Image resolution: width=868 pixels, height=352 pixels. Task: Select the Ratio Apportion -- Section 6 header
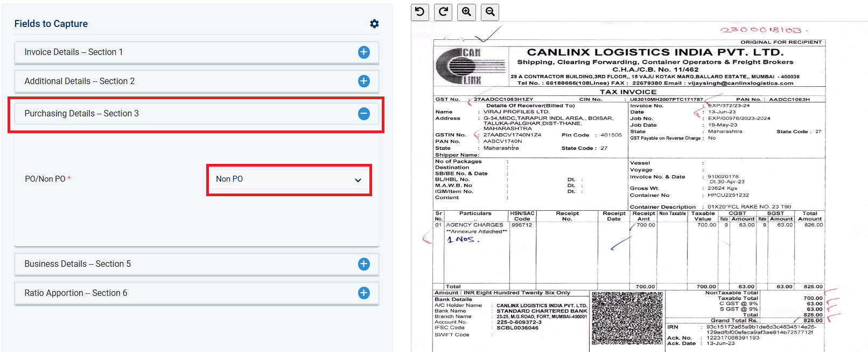click(197, 293)
